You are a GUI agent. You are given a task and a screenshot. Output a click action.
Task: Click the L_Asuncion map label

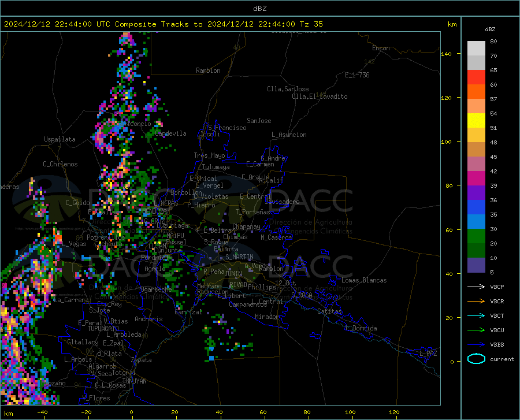[x=289, y=135]
